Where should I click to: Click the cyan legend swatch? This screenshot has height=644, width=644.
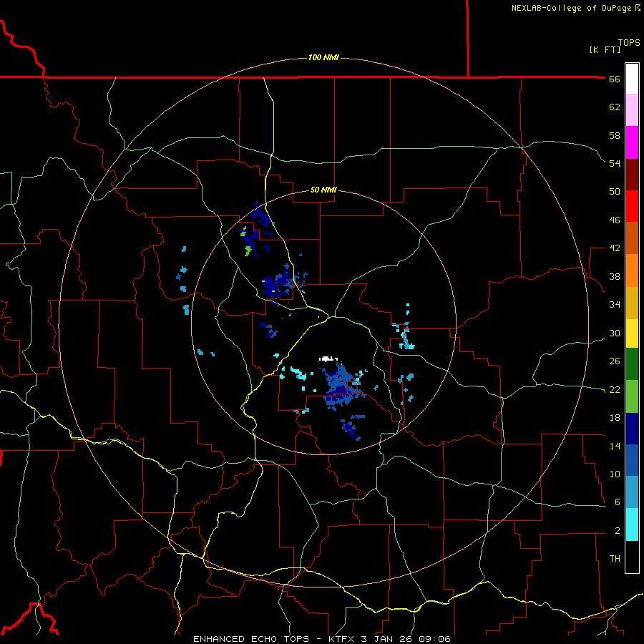tap(632, 525)
